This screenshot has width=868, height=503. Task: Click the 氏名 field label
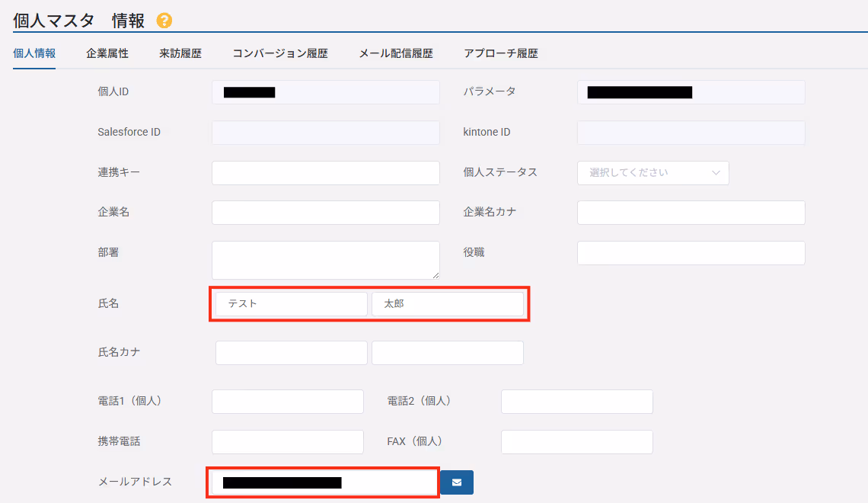tap(108, 303)
